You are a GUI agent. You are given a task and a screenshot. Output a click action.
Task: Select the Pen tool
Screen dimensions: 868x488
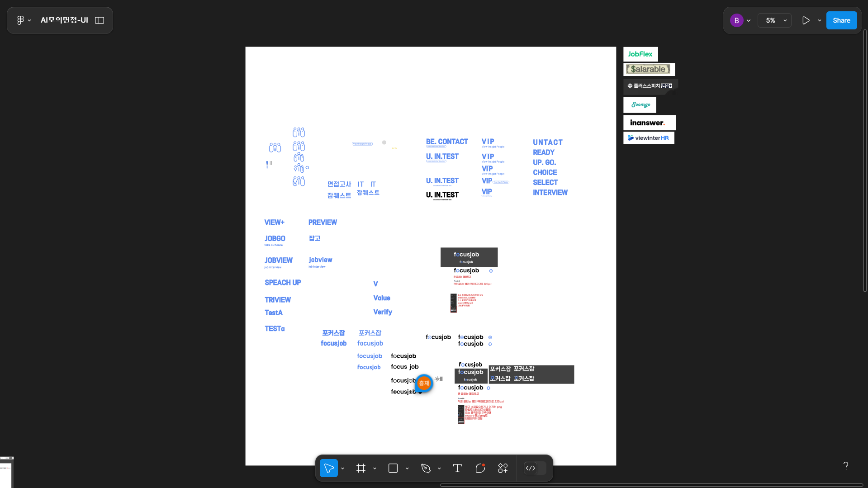click(x=426, y=468)
